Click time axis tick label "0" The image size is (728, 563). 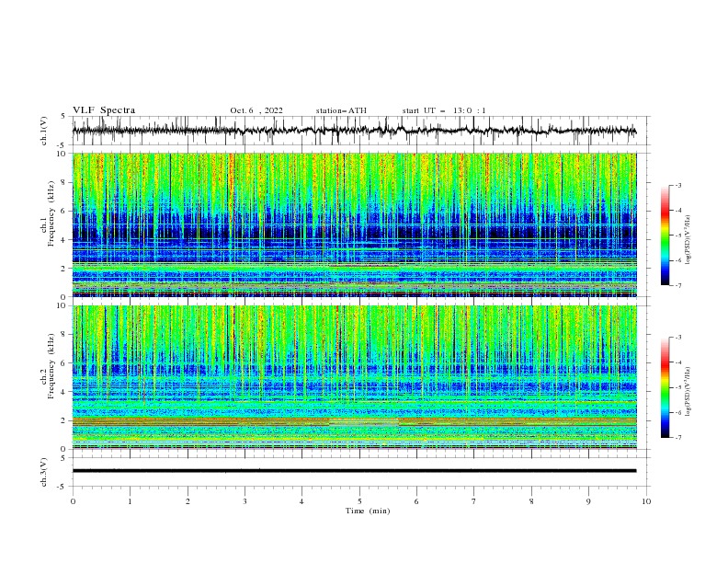click(x=73, y=501)
